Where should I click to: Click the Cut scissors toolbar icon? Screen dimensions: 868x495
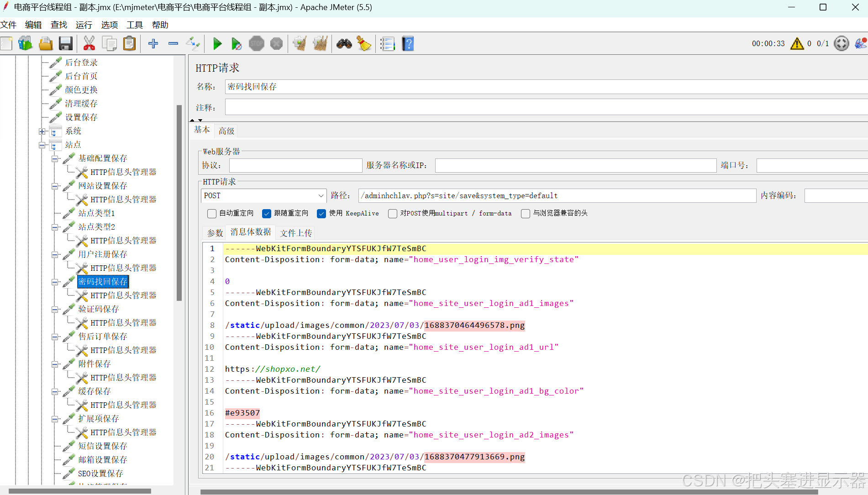(x=89, y=44)
